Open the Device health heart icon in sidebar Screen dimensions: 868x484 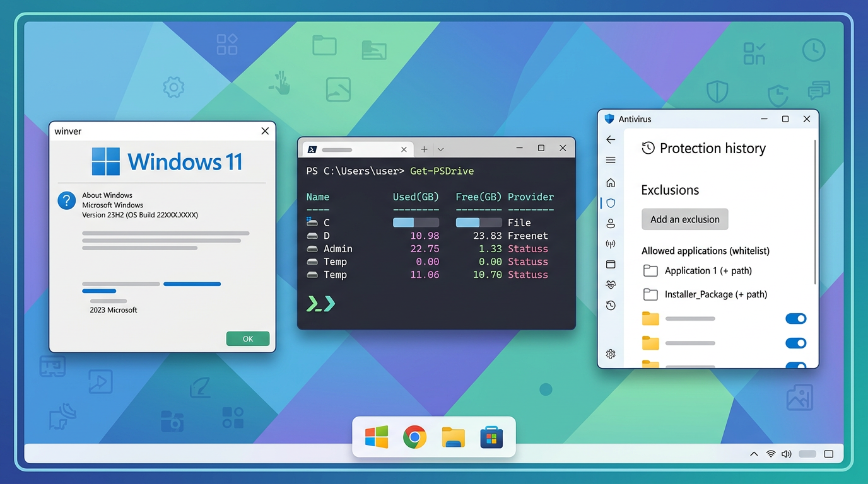611,285
